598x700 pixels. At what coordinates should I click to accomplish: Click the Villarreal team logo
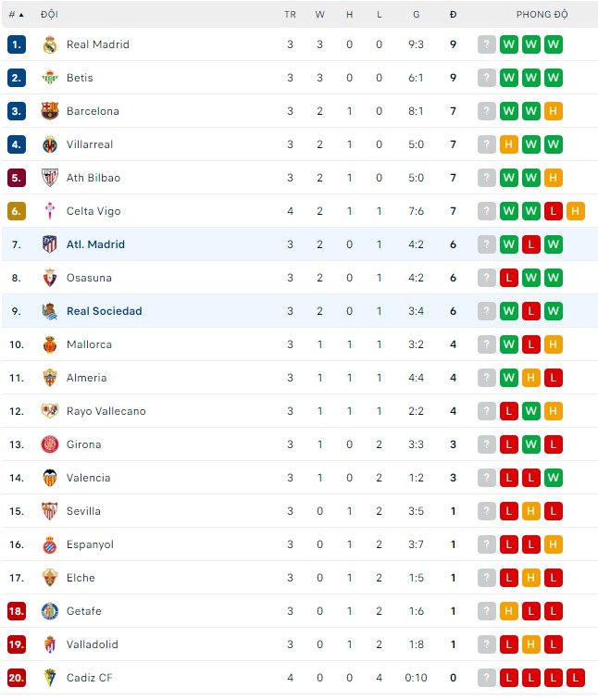click(50, 144)
